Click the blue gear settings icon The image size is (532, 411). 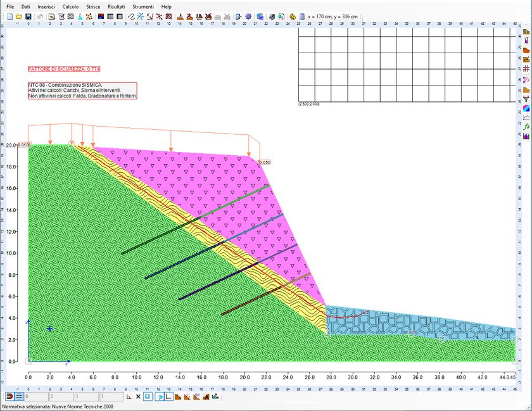[x=248, y=16]
